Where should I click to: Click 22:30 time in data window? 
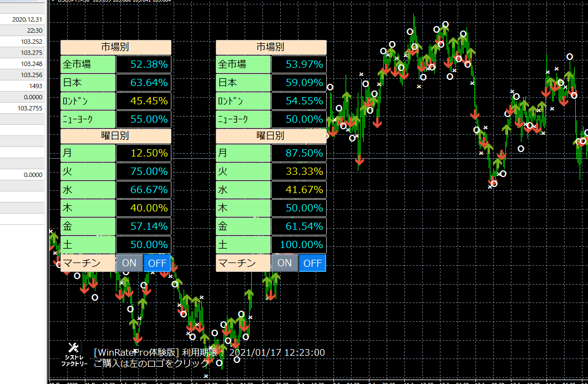[x=34, y=31]
